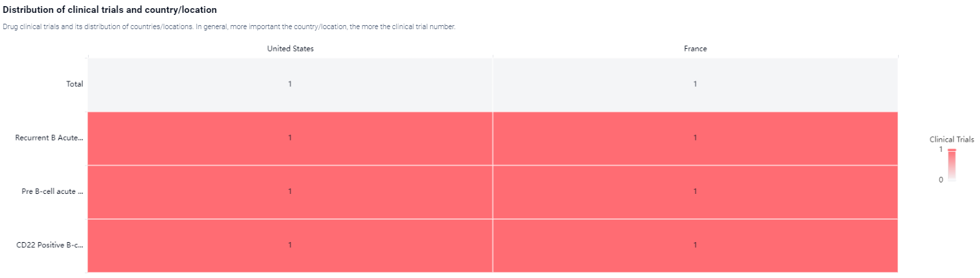
Task: Select CD22 Positive B-c cell under France
Action: [x=695, y=245]
